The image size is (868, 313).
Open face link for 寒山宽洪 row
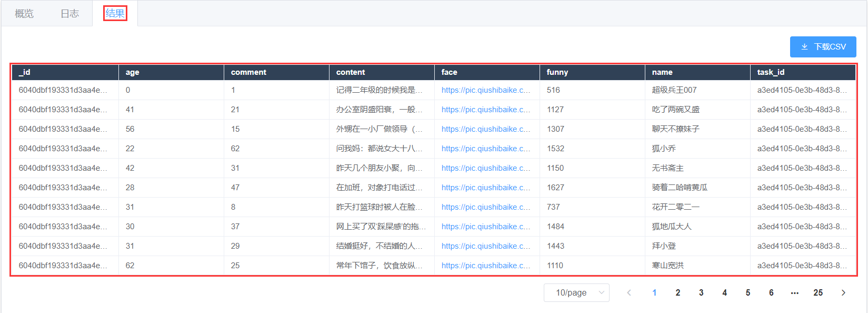pos(485,266)
